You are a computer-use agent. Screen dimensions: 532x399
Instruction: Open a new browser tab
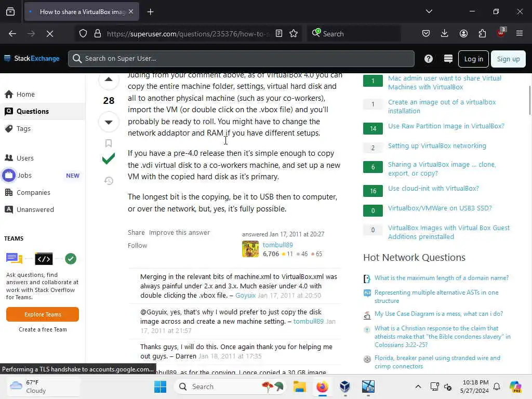(150, 12)
